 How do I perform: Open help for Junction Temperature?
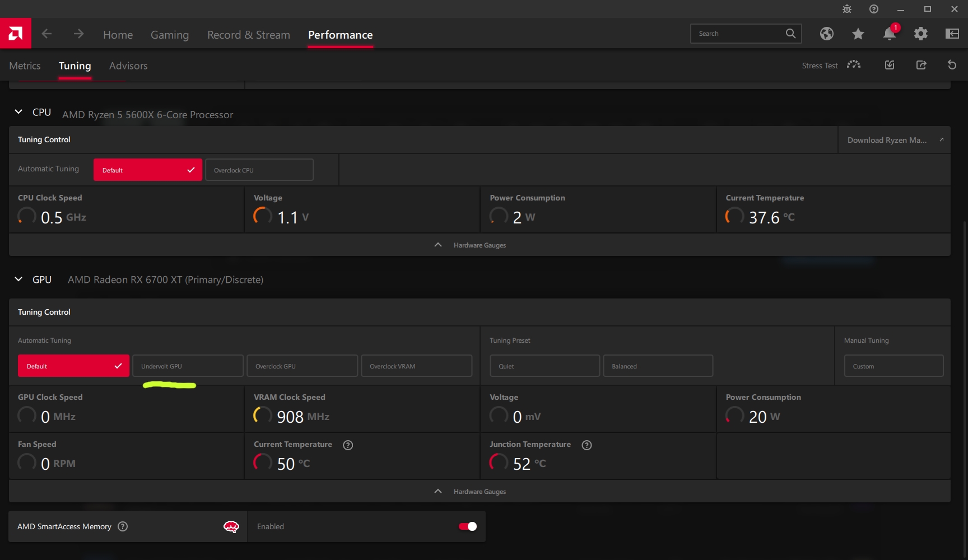coord(587,445)
